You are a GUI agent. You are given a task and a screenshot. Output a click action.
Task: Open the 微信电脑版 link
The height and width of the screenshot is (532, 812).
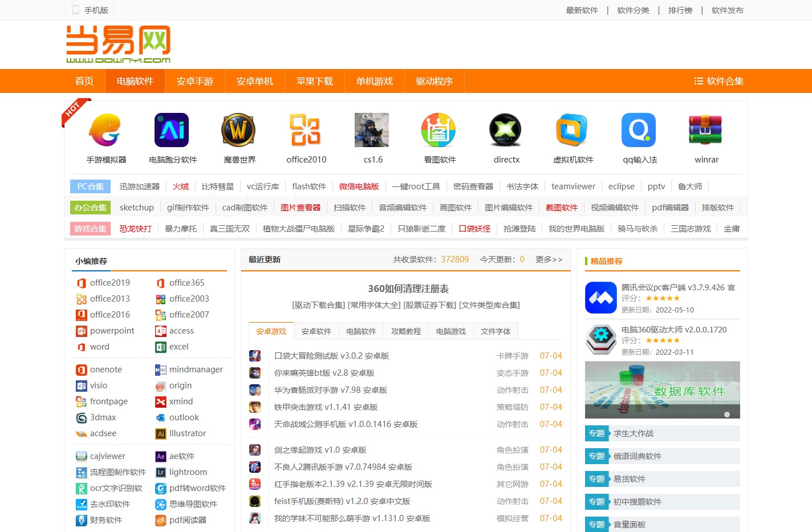(359, 186)
